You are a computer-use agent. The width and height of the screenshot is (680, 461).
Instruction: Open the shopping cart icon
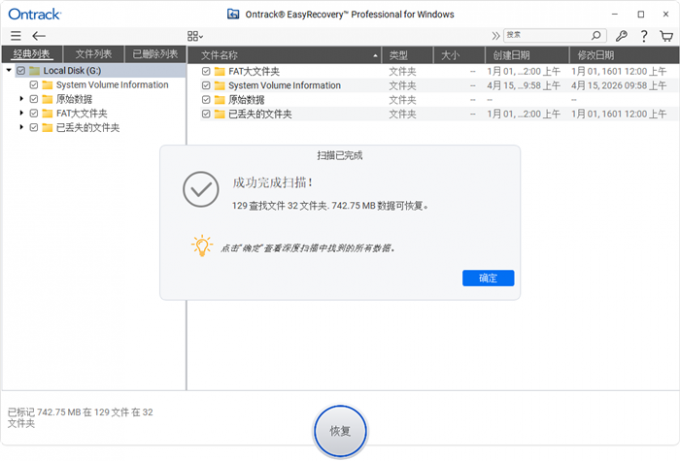[666, 36]
